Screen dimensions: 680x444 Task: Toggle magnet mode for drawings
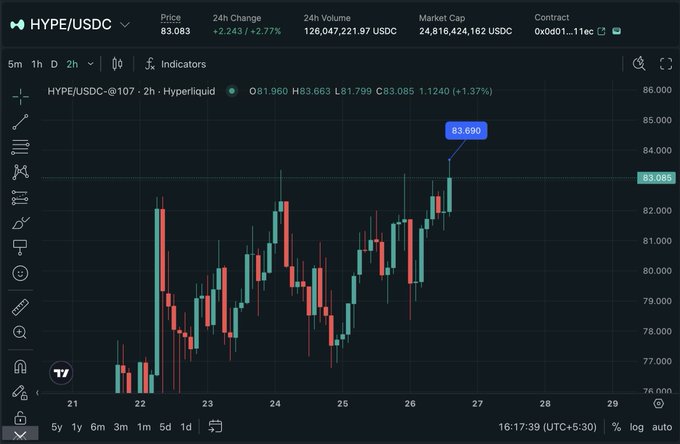pos(20,366)
